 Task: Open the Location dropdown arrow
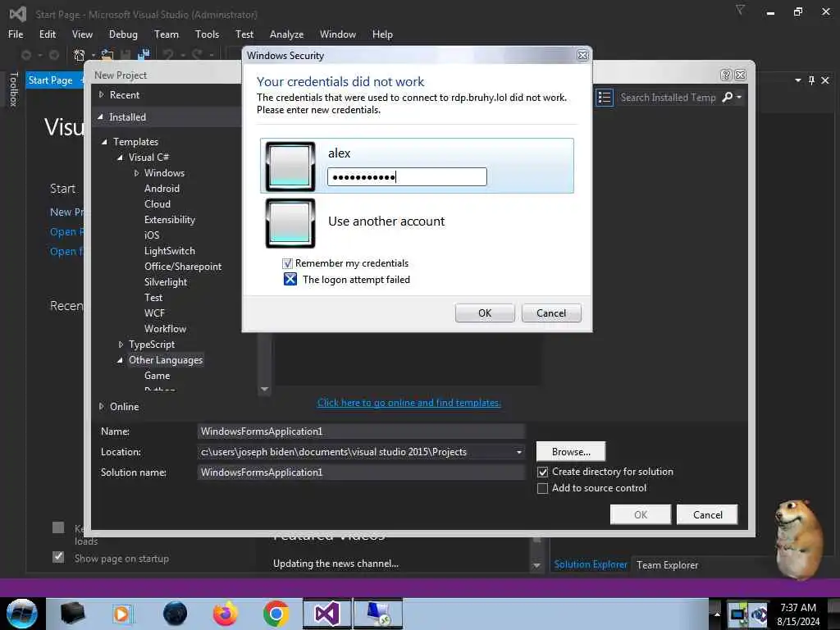tap(518, 452)
